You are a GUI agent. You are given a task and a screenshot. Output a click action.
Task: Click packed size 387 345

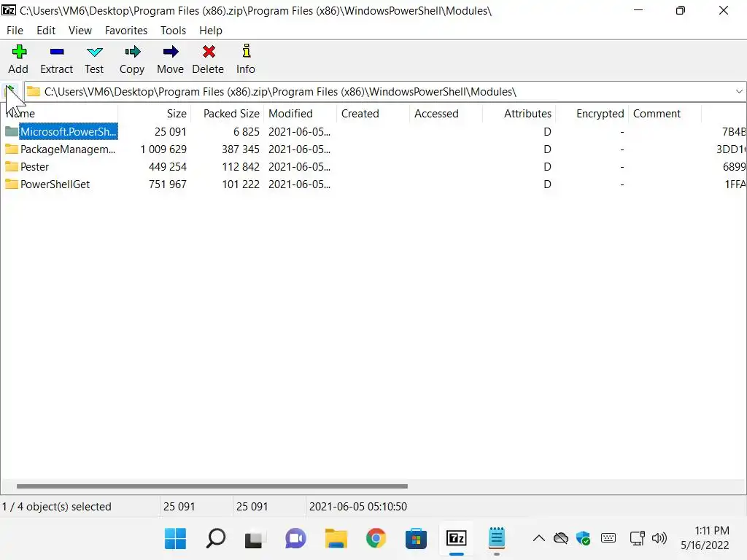pyautogui.click(x=241, y=149)
